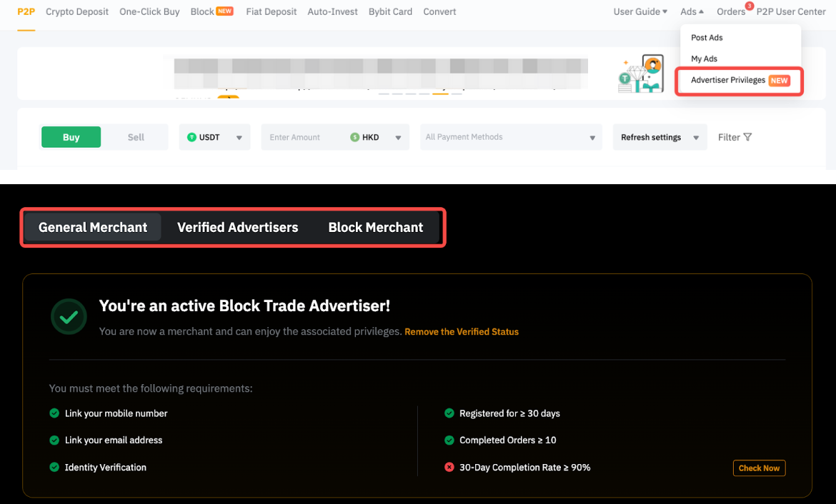This screenshot has width=836, height=504.
Task: Click the Check Now button
Action: (759, 468)
